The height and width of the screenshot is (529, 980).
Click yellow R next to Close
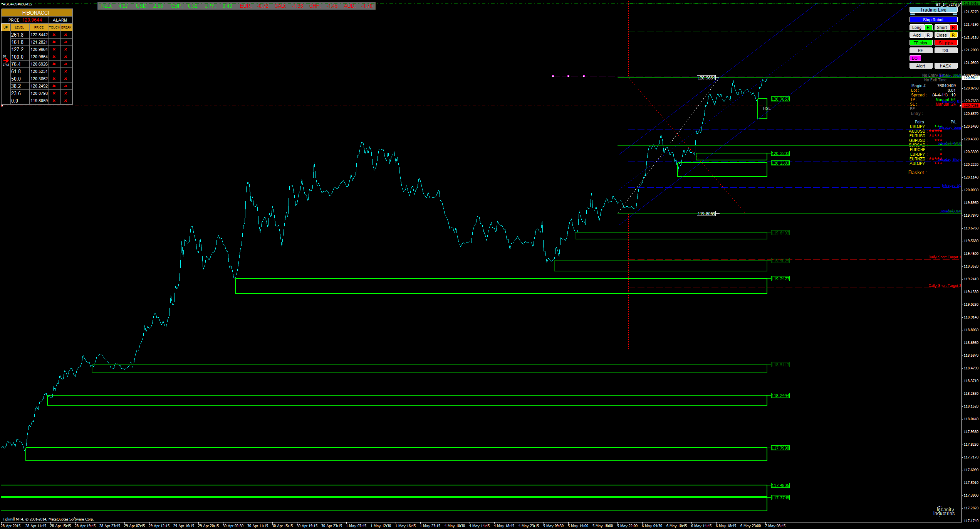click(954, 35)
